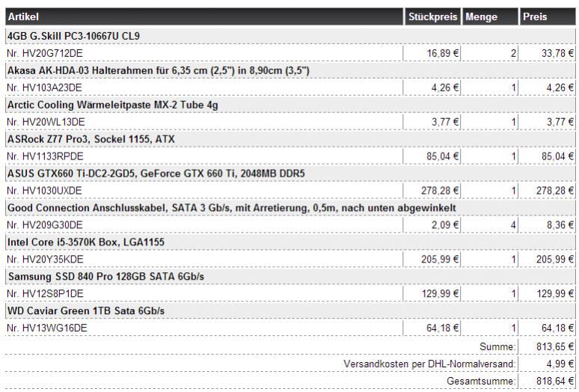The height and width of the screenshot is (392, 579).
Task: Click the Artikel column header
Action: click(x=23, y=16)
